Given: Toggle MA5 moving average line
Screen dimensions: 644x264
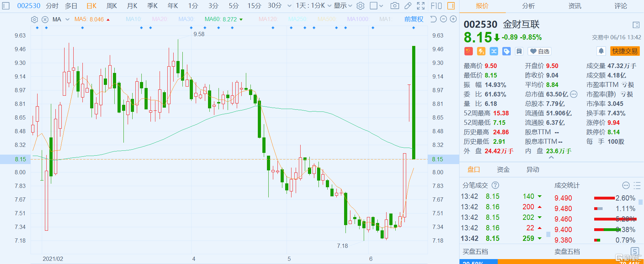Looking at the screenshot, I should [89, 19].
